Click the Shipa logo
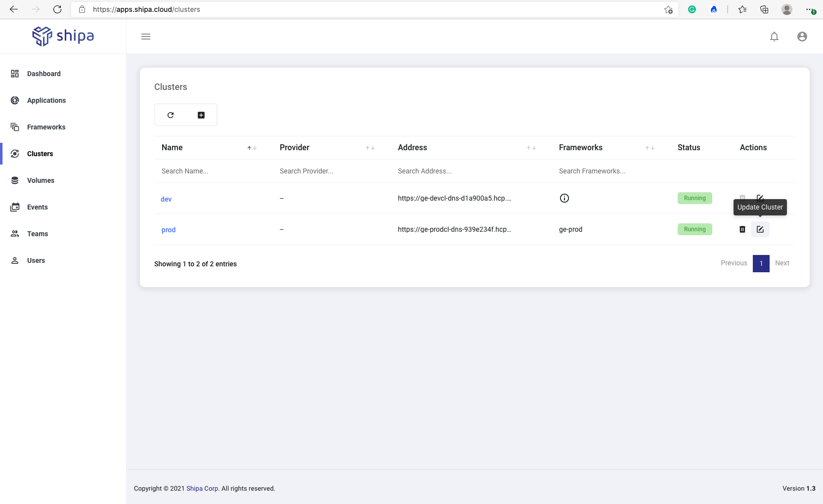The height and width of the screenshot is (504, 823). pyautogui.click(x=63, y=36)
